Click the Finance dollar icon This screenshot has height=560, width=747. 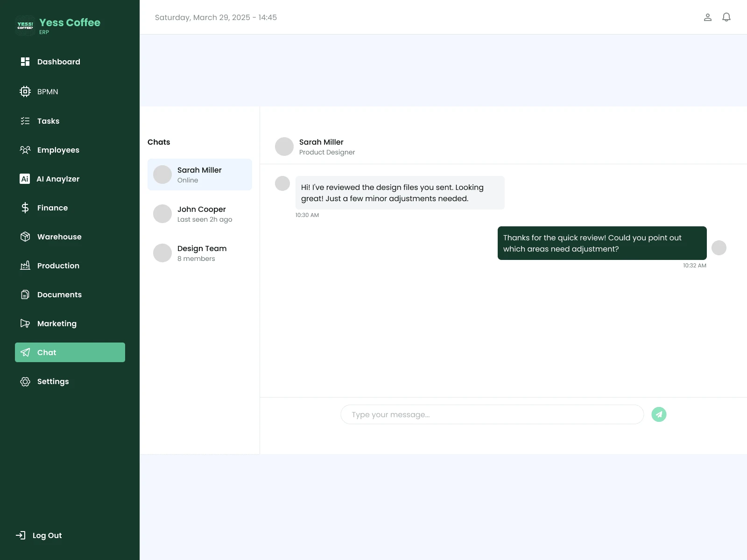(25, 208)
